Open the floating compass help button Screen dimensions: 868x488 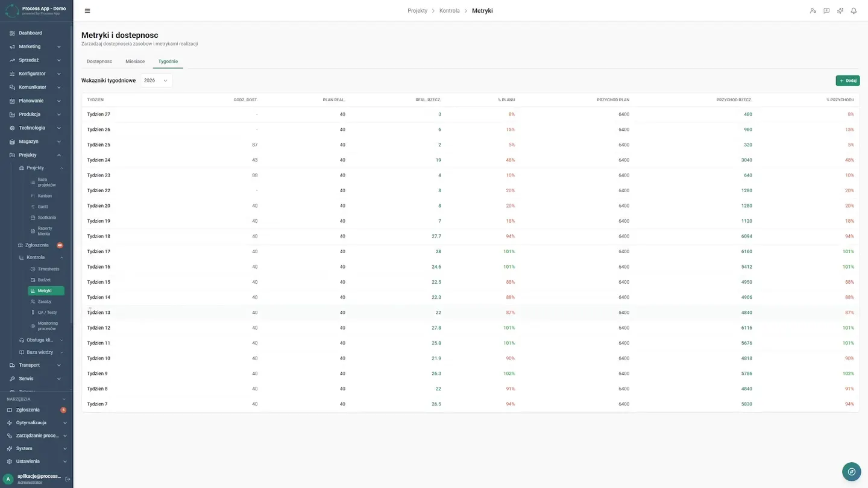tap(851, 472)
